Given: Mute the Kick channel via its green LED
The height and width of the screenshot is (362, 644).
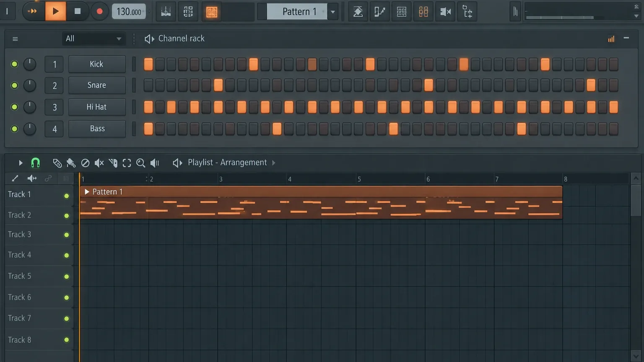Looking at the screenshot, I should [14, 64].
